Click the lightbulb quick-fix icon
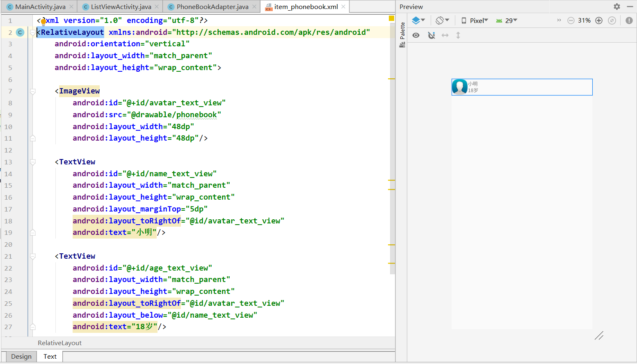637x364 pixels. click(43, 22)
